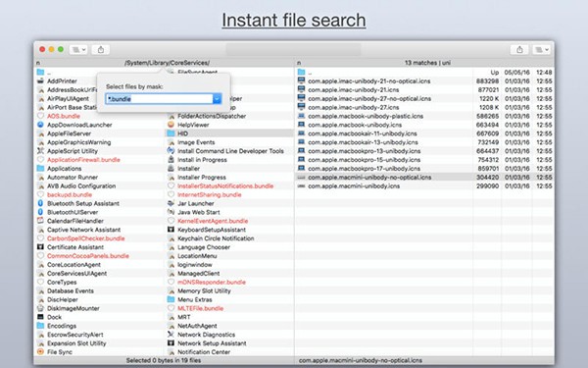Click the left share toolbar icon
This screenshot has width=588, height=368.
point(101,50)
